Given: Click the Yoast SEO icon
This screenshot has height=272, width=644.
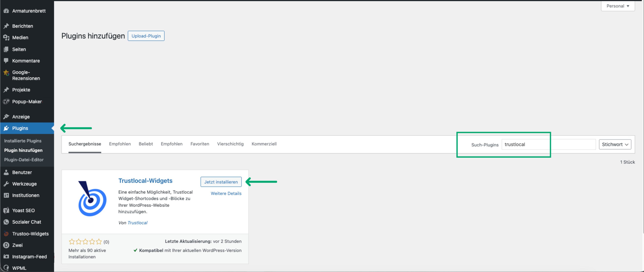Looking at the screenshot, I should pyautogui.click(x=6, y=210).
